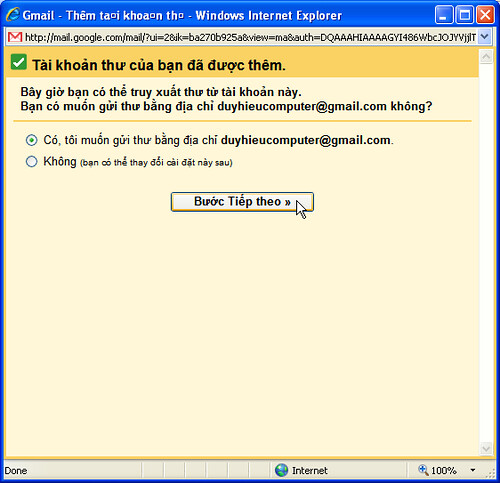Click the Internet Explorer logo in title bar
Viewport: 500px width, 483px height.
[x=13, y=15]
